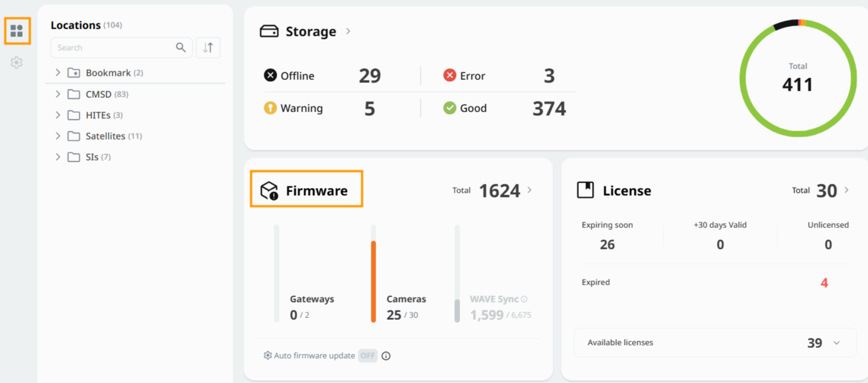868x383 pixels.
Task: Click the Locations heading
Action: [x=76, y=25]
